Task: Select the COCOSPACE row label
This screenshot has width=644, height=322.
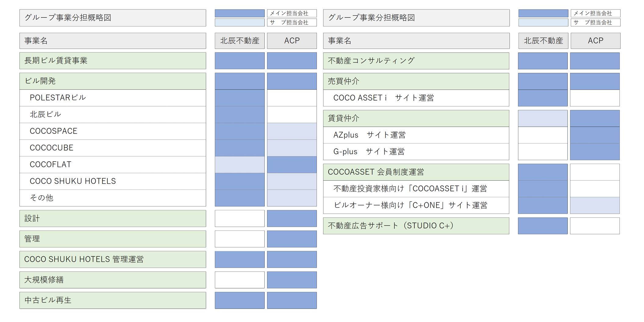Action: (113, 131)
